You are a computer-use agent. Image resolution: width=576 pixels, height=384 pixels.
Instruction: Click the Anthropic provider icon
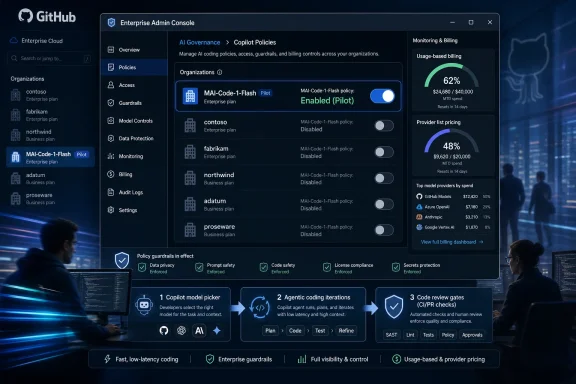click(419, 217)
